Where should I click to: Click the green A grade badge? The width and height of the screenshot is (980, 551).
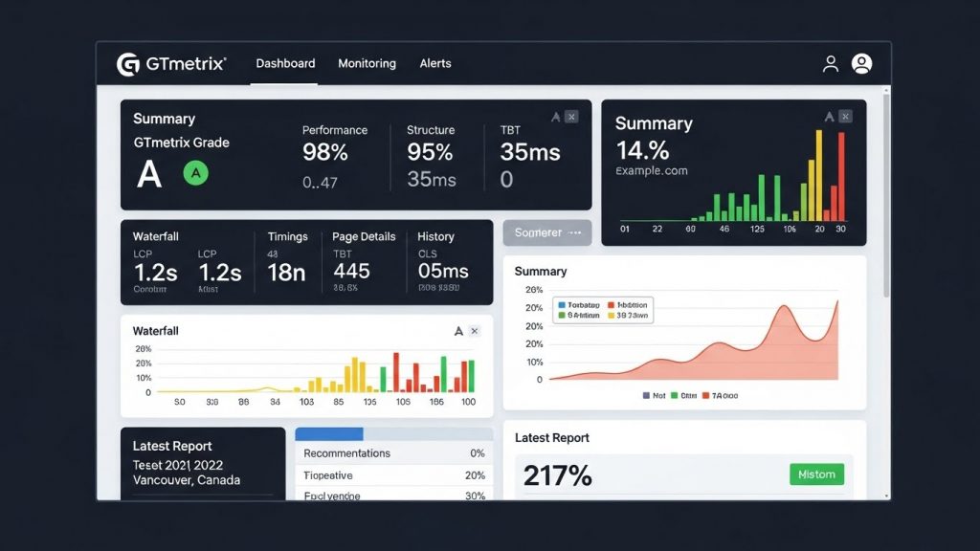click(x=195, y=173)
